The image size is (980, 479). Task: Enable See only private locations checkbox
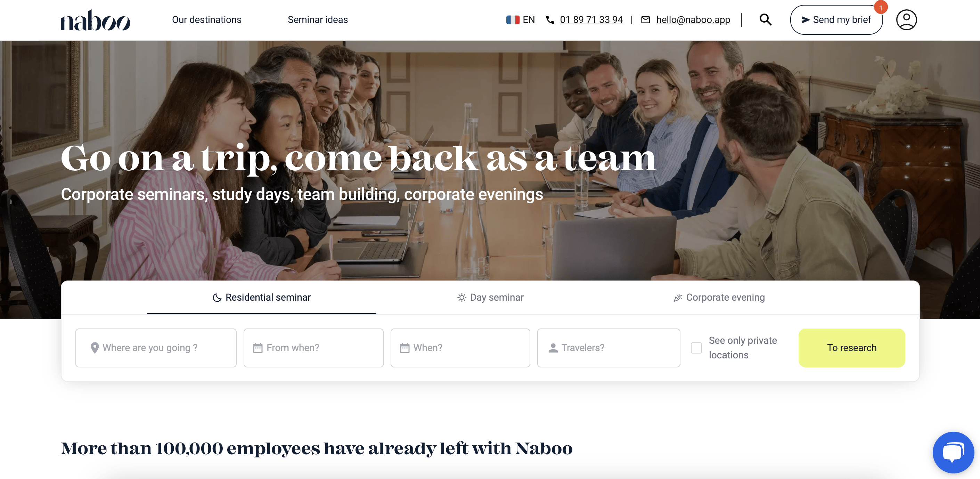(x=696, y=348)
